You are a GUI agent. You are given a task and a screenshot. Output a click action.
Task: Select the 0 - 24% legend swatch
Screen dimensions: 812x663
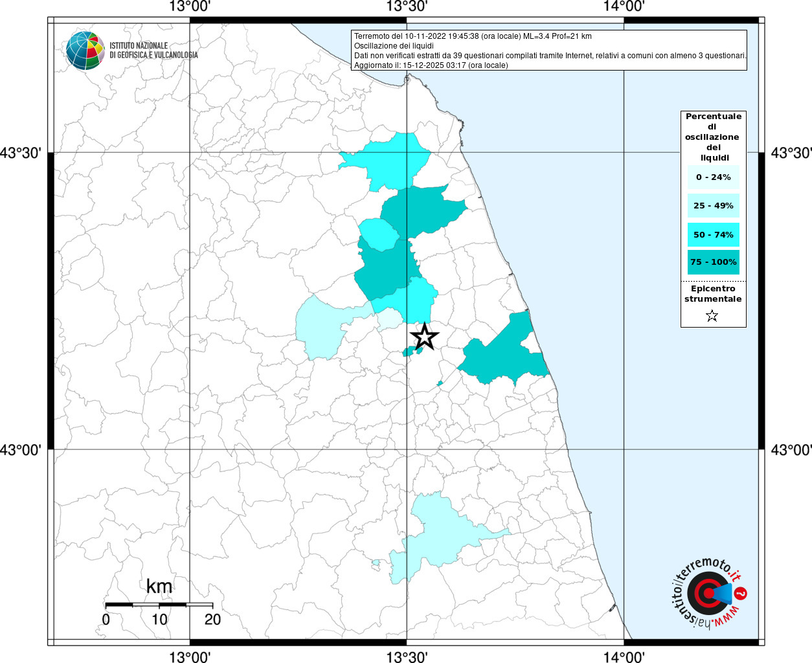pos(713,177)
